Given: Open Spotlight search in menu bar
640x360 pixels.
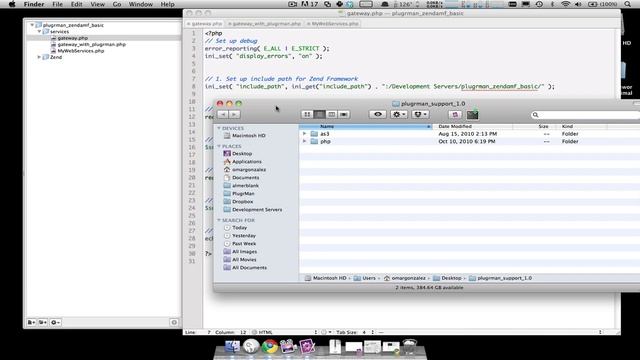Looking at the screenshot, I should click(x=627, y=4).
